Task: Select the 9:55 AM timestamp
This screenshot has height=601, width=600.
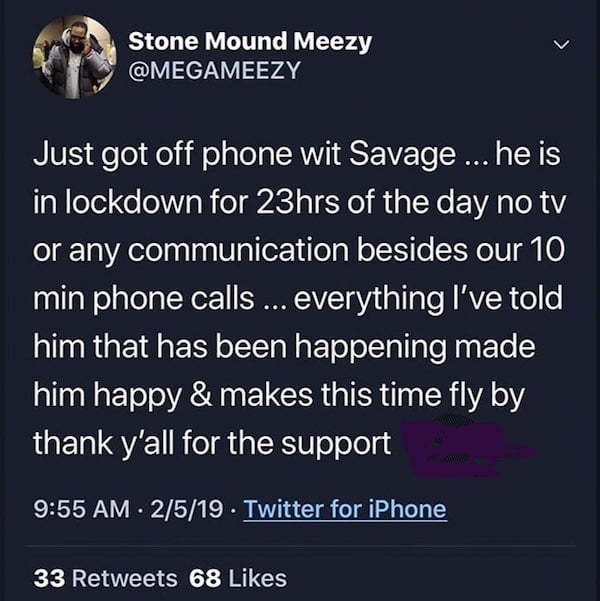Action: 81,509
